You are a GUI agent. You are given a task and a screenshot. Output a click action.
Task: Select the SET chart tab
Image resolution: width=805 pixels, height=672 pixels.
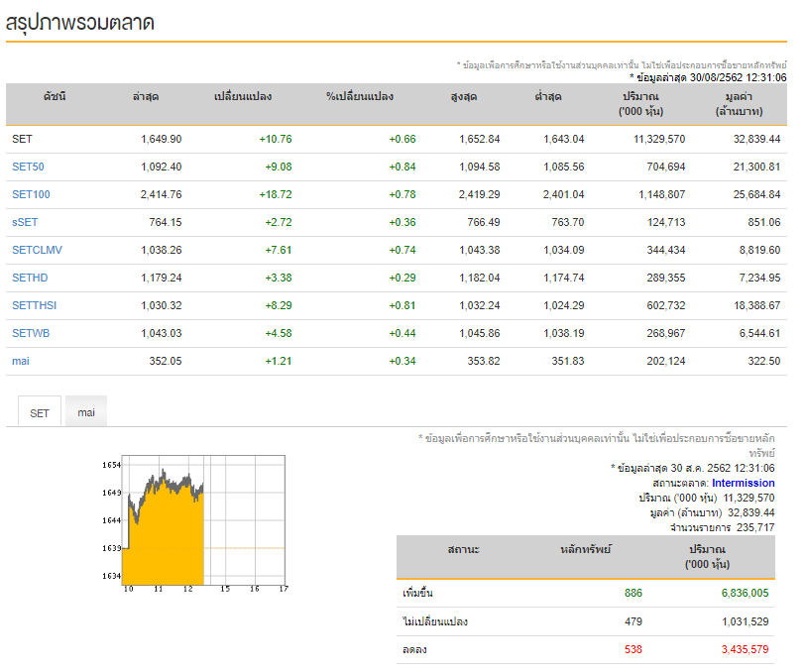[x=40, y=411]
